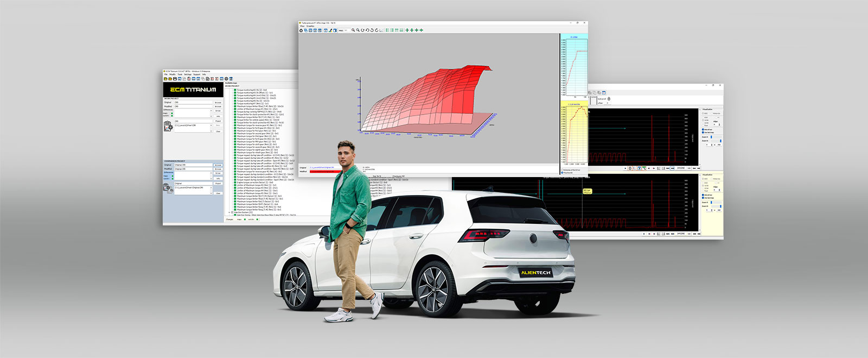Select the Extremes of the Driver radio button
Screen dimensions: 868x358
click(x=561, y=170)
